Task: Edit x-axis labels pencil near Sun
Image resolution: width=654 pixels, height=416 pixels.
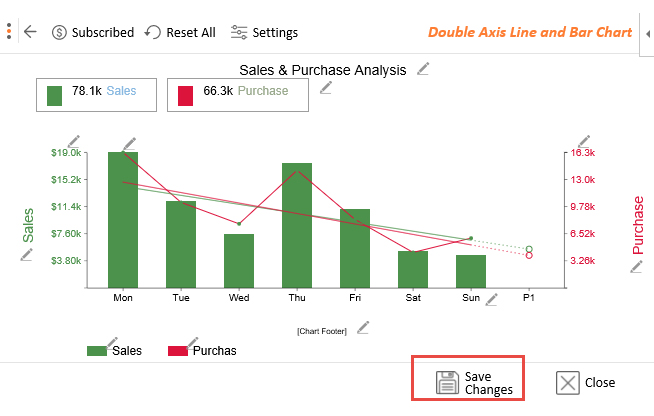Action: (x=492, y=299)
